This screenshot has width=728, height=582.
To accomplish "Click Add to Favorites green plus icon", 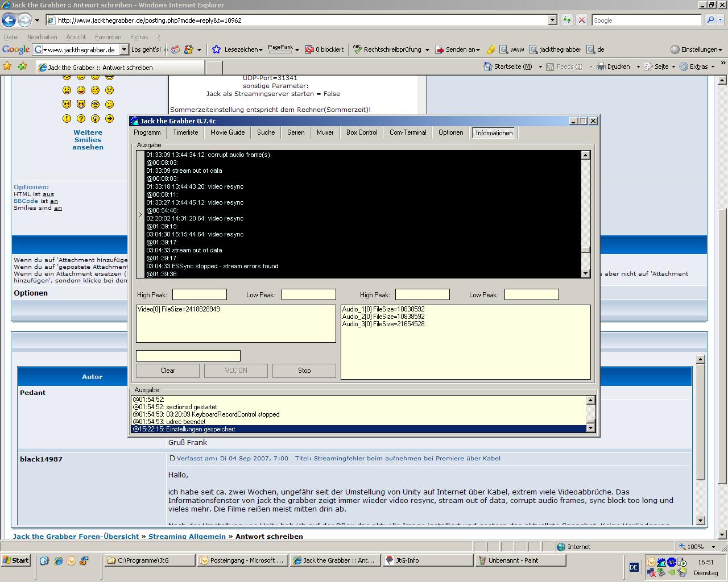I will 22,66.
